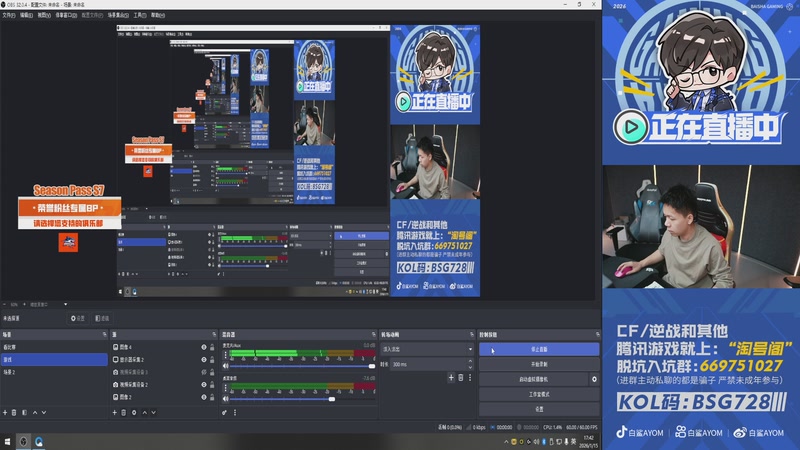Decrease transition duration with down arrow
The height and width of the screenshot is (450, 800).
(x=470, y=367)
